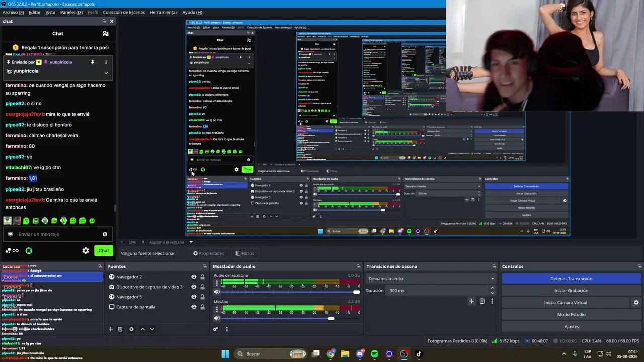The height and width of the screenshot is (362, 644).
Task: Open chat user list icon
Action: pyautogui.click(x=106, y=34)
